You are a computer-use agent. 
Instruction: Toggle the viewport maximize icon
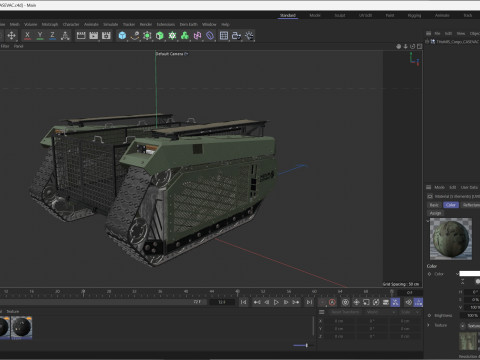(419, 46)
